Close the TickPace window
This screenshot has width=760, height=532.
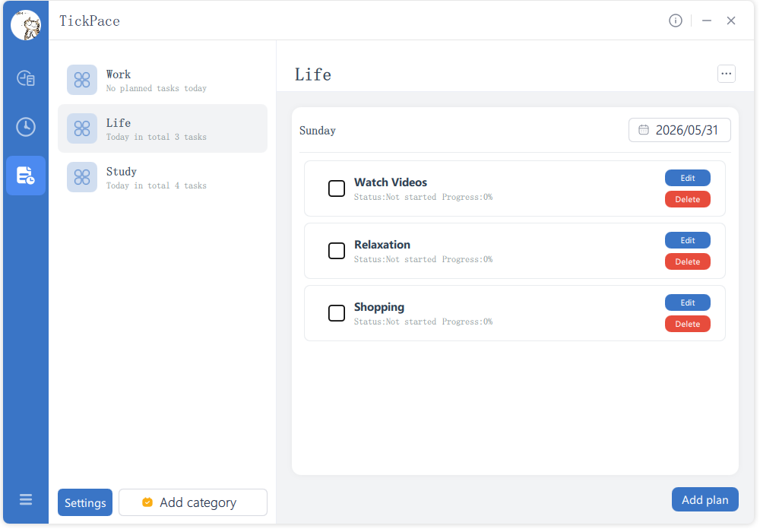coord(731,21)
